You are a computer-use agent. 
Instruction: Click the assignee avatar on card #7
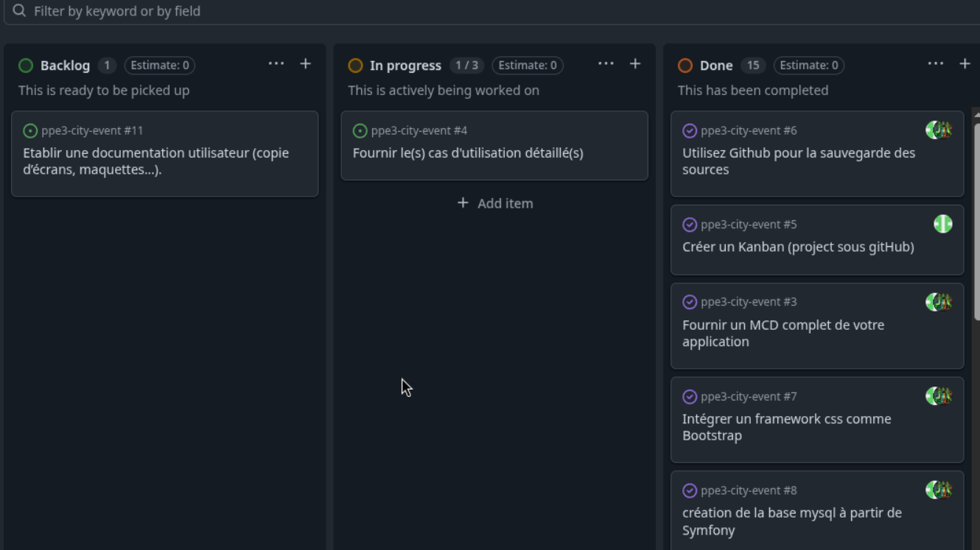(x=938, y=395)
